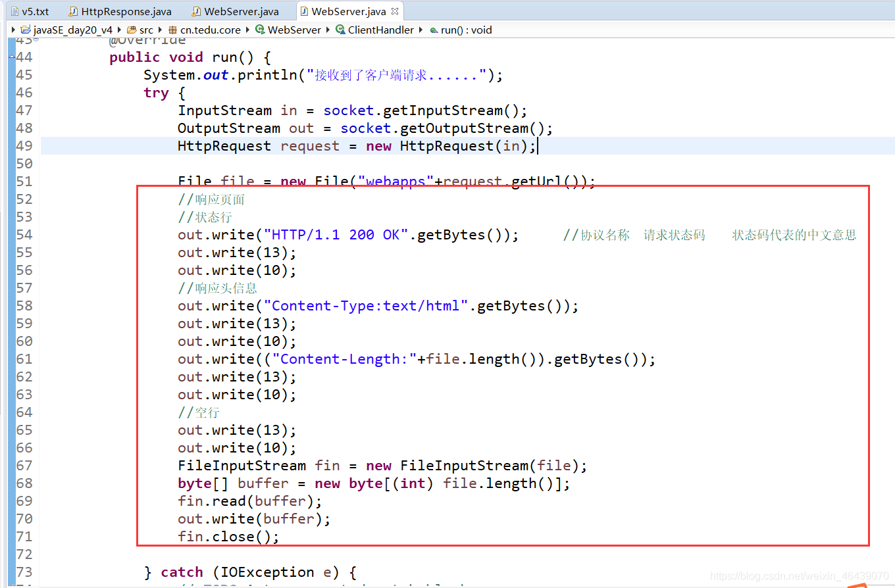Click 'HttpRequest request = new HttpRequest(in);' line
895x588 pixels.
point(357,146)
